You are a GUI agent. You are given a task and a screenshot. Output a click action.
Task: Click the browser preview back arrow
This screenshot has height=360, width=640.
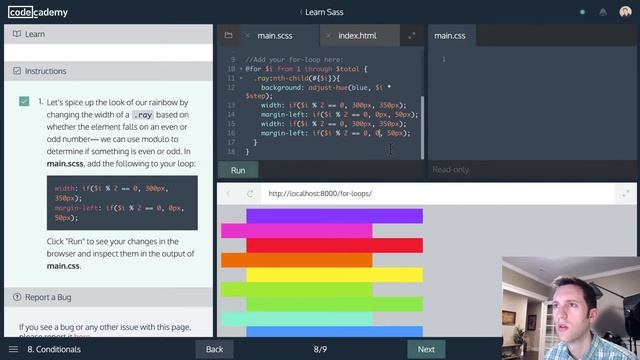tap(229, 193)
